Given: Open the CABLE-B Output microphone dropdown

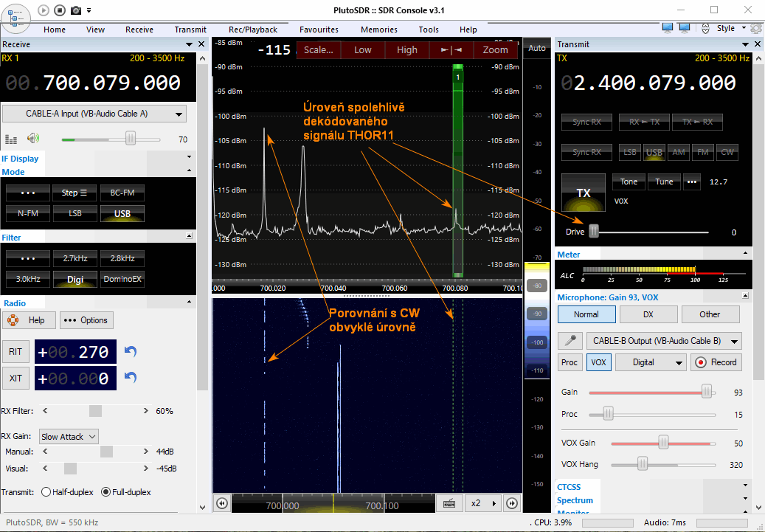Looking at the screenshot, I should pos(663,341).
